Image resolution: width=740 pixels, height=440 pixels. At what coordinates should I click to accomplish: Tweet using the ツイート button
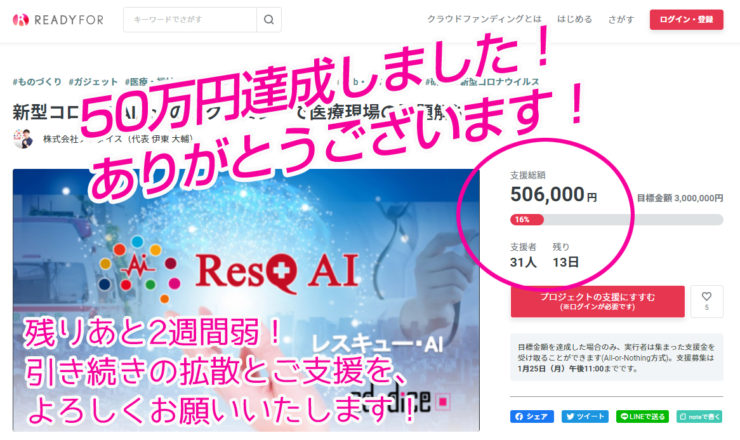click(x=584, y=416)
